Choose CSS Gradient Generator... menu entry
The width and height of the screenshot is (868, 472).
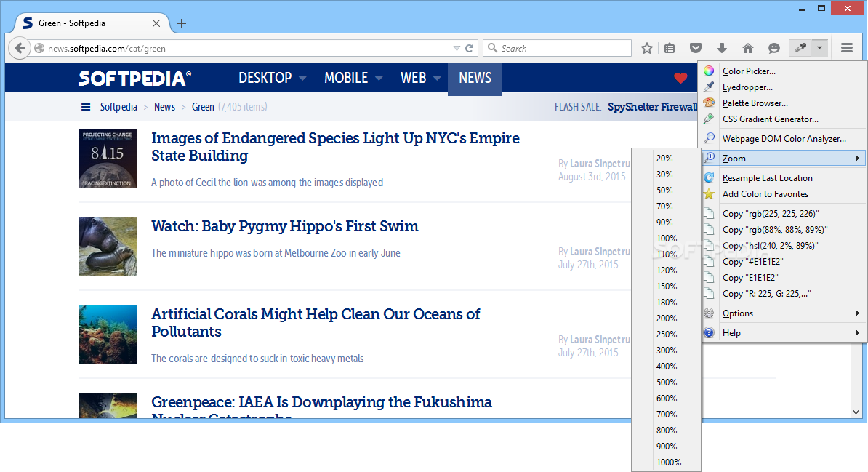(782, 119)
